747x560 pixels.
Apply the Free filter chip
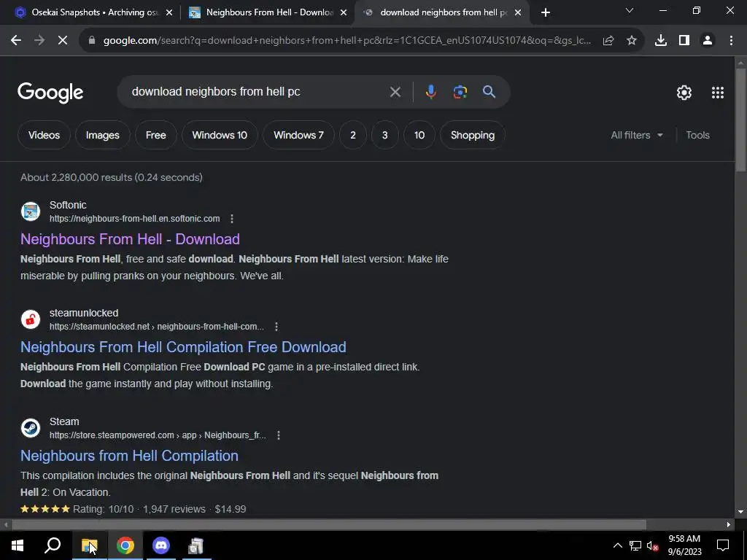pos(156,135)
